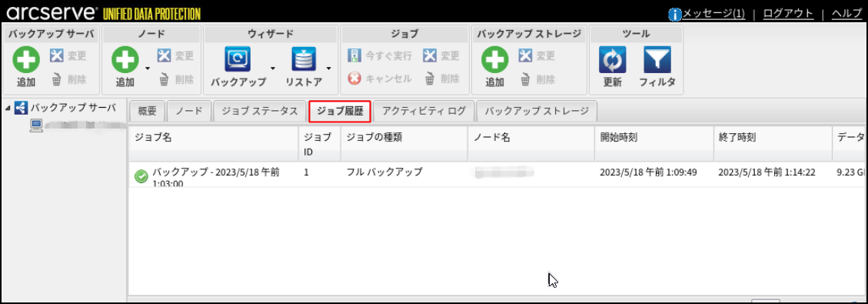Switch to the ジョブ ステータス tab
The image size is (868, 304).
coord(260,112)
